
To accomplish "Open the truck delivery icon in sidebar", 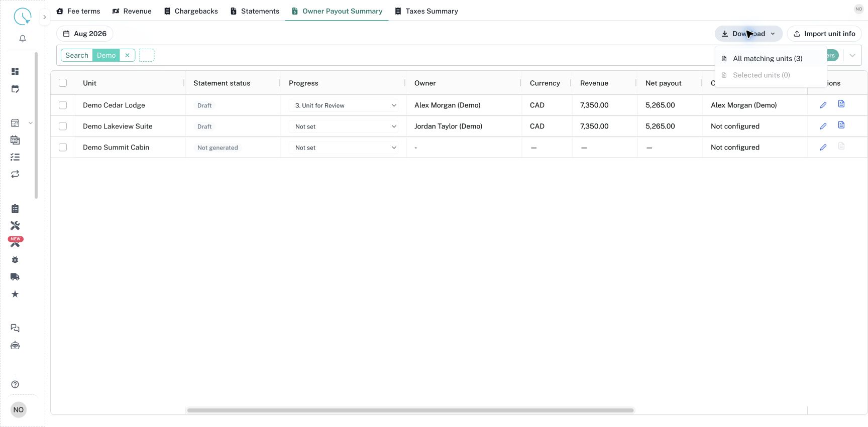I will pyautogui.click(x=15, y=277).
